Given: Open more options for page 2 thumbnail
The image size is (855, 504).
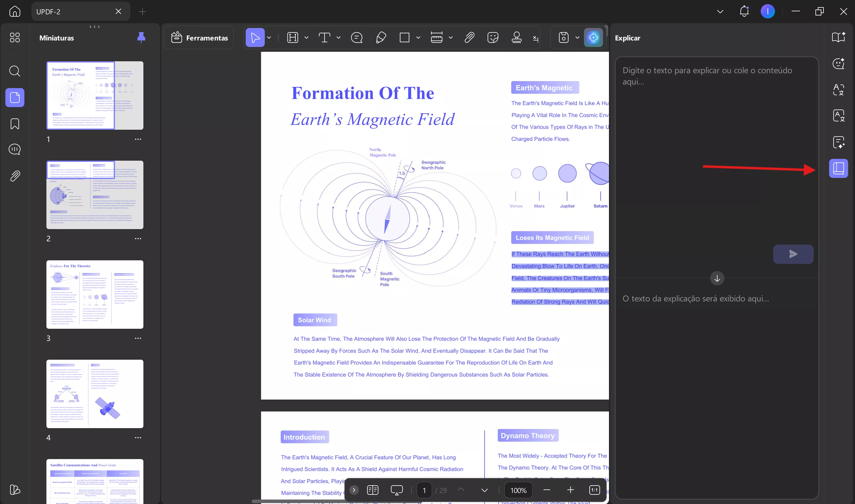Looking at the screenshot, I should (x=138, y=239).
